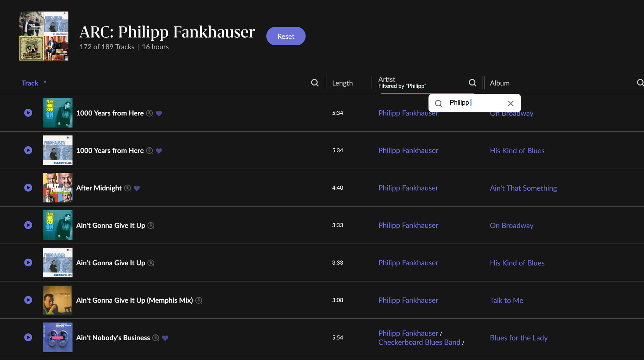Click the Artist column search icon
This screenshot has width=644, height=360.
(x=472, y=83)
